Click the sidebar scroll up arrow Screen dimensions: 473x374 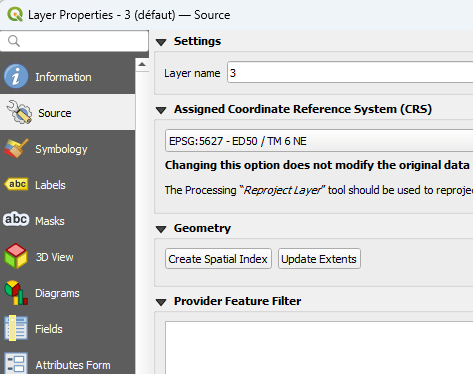[x=142, y=64]
